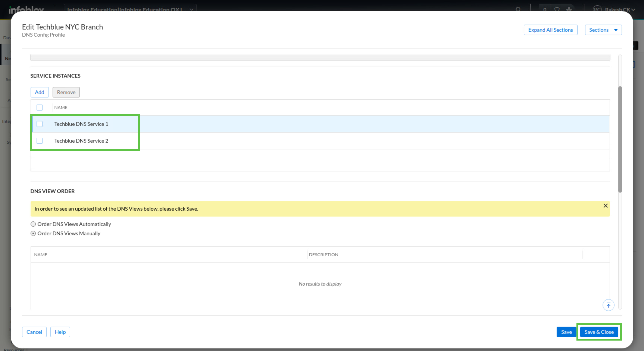Click Techblue DNS Service 2 row text
The image size is (644, 351).
[81, 141]
